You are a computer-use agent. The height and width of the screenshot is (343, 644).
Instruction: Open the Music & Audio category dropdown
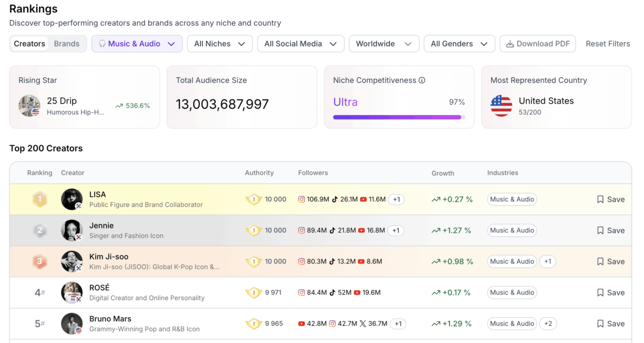pyautogui.click(x=137, y=44)
